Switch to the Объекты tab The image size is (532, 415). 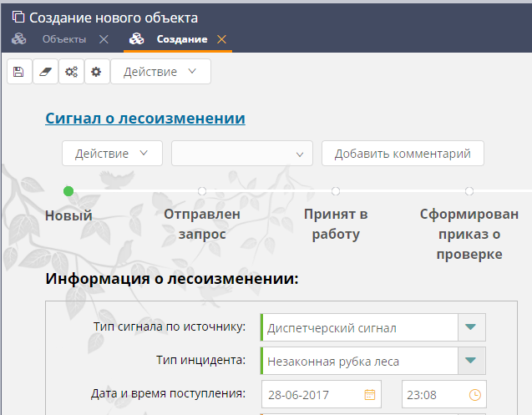(64, 39)
